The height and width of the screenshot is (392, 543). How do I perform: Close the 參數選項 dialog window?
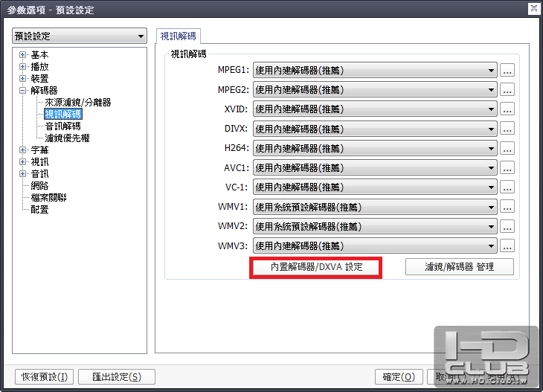pyautogui.click(x=533, y=9)
